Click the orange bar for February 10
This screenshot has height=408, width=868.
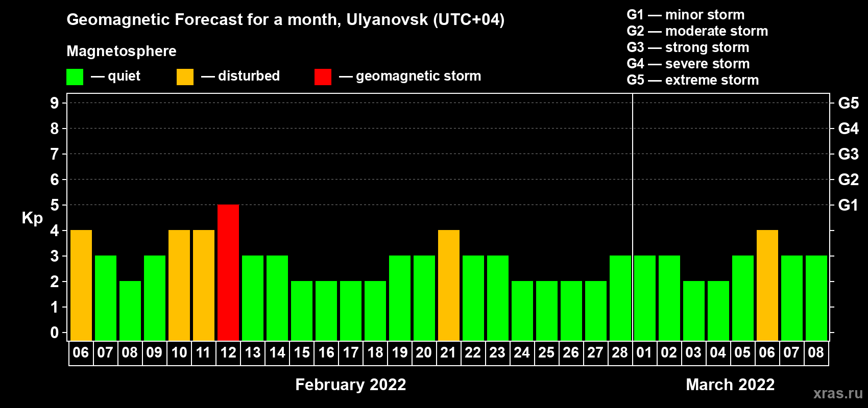pyautogui.click(x=179, y=286)
